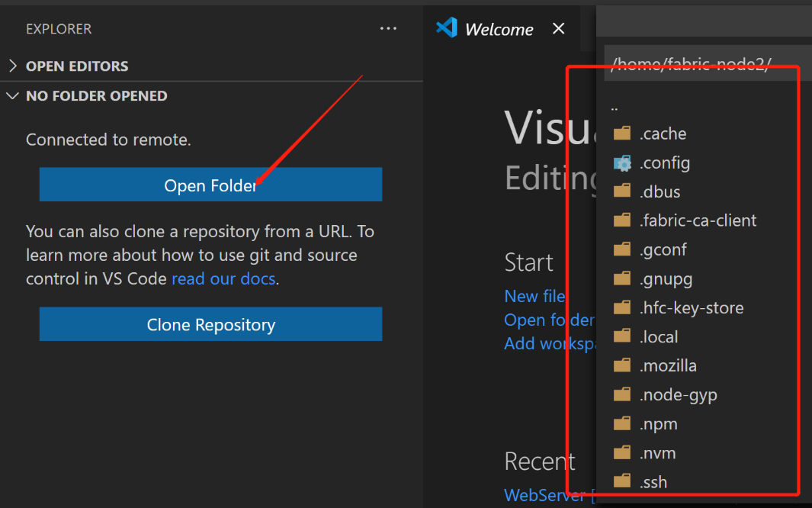Click the .gnupg folder icon

(x=622, y=278)
